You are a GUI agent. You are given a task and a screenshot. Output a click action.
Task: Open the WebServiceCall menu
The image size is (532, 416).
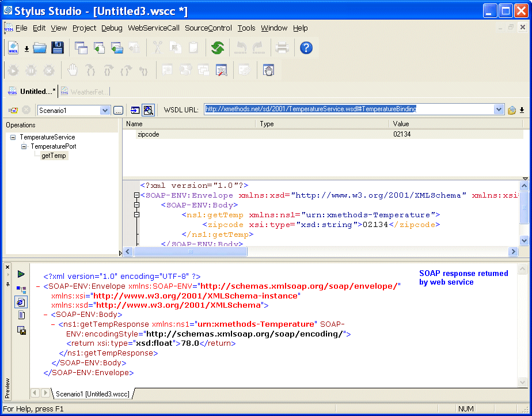pos(154,28)
